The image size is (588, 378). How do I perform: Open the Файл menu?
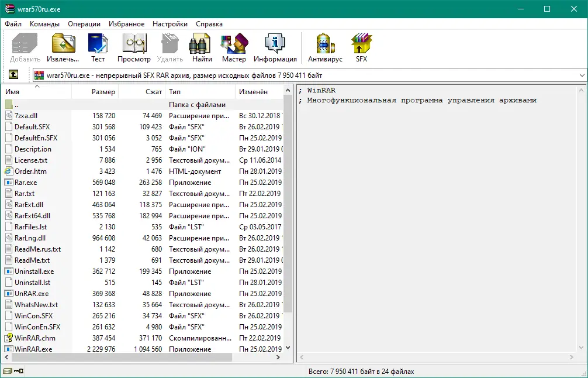13,24
